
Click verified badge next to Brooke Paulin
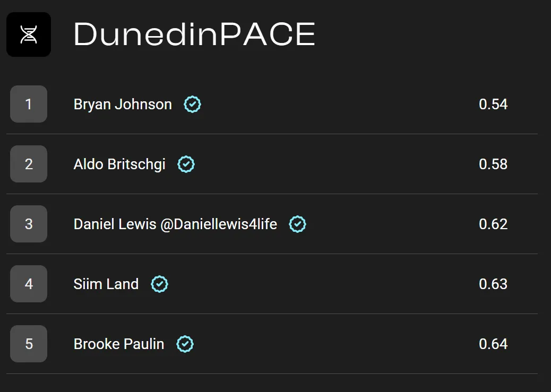pos(185,344)
